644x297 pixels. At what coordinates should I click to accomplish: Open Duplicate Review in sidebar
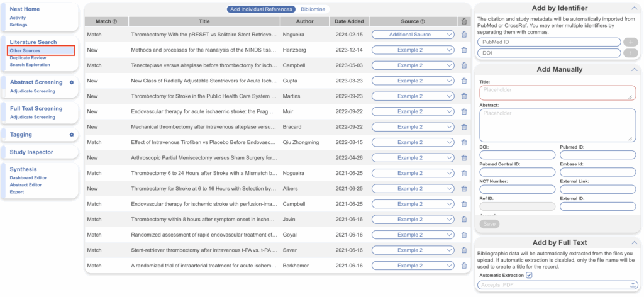(28, 57)
